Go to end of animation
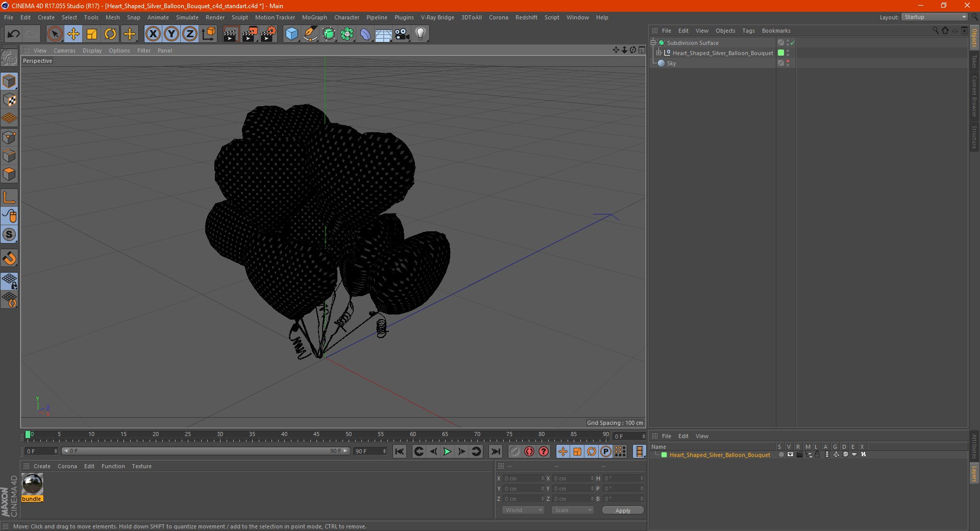 pos(495,451)
